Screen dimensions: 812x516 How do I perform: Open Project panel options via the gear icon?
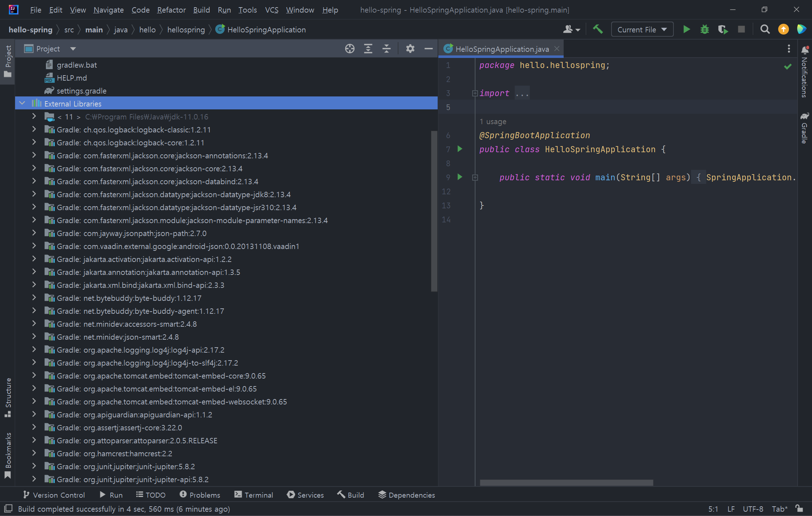(410, 49)
